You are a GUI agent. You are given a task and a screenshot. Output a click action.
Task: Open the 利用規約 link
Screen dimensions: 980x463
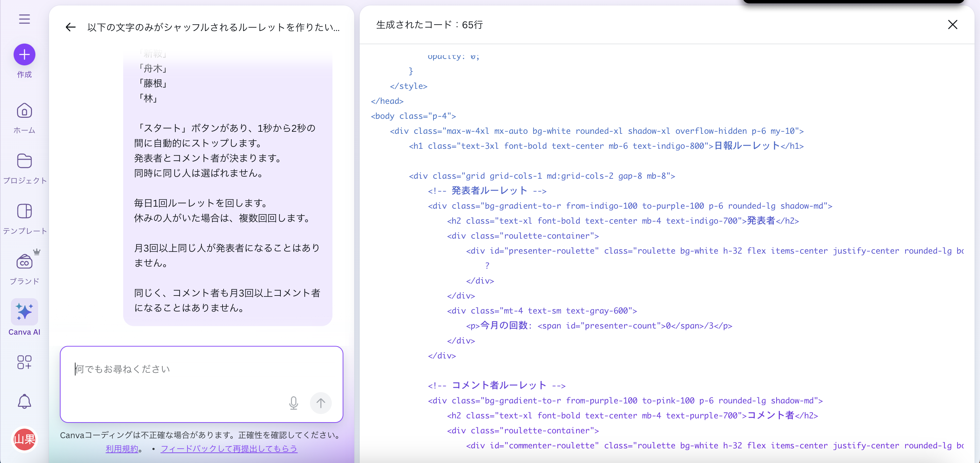122,449
